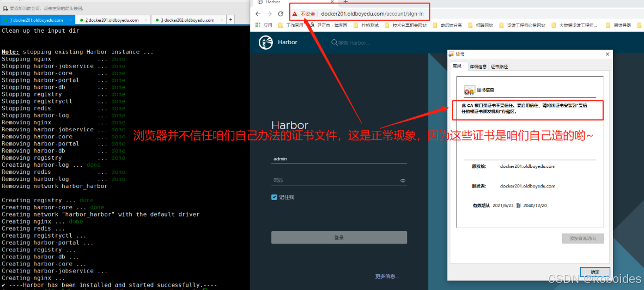Viewport: 644px width, 290px height.
Task: Click the 'Stopping harbor-jobservice' terminal line
Action: coord(64,66)
